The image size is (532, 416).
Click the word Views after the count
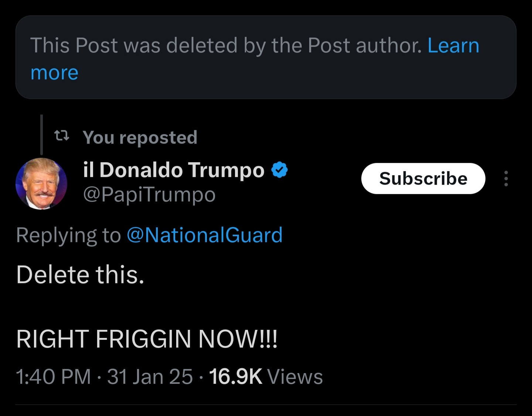[x=295, y=377]
